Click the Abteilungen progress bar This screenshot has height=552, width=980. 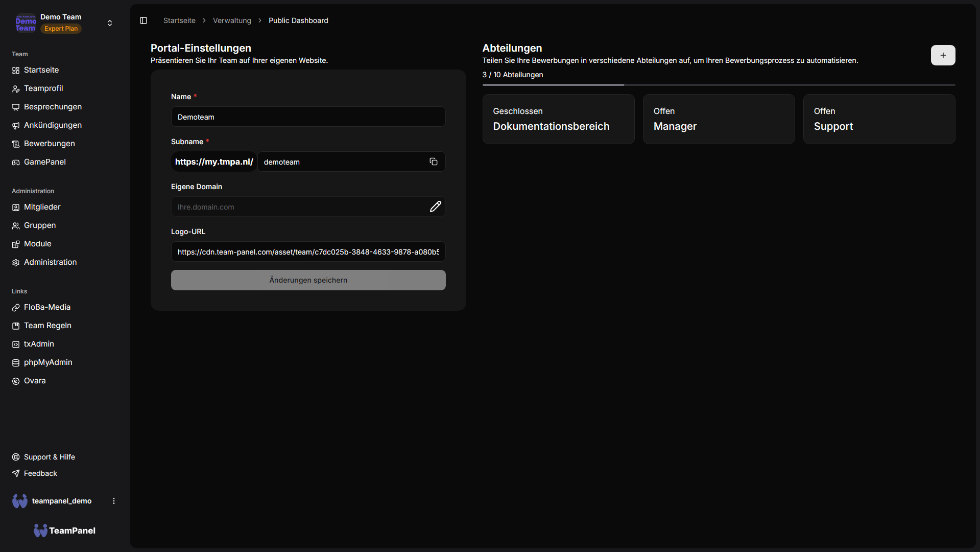click(719, 85)
